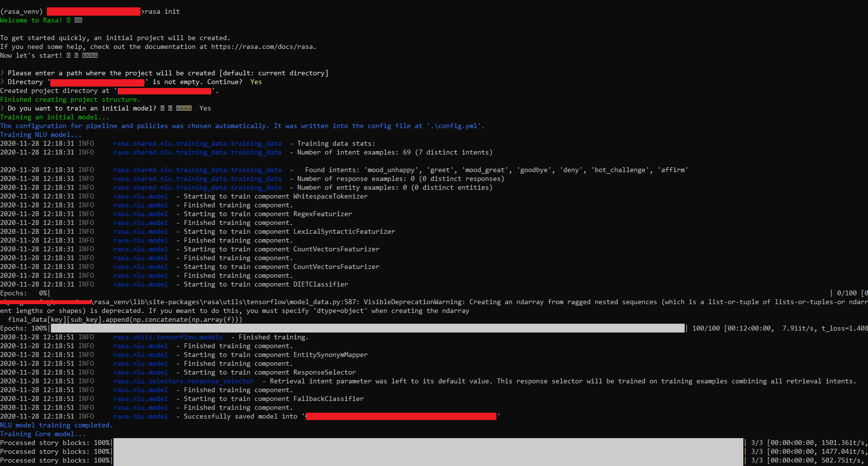
Task: Click the last Processed story blocks progress bar
Action: (428, 461)
